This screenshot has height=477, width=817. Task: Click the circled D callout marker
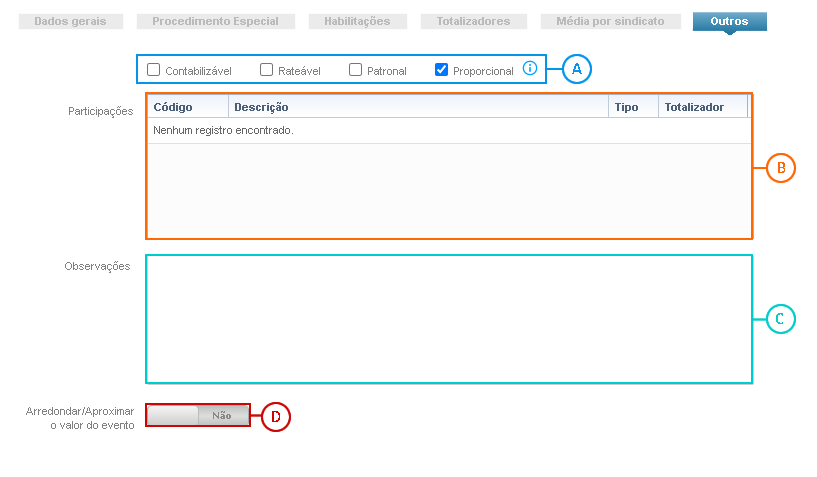point(276,415)
